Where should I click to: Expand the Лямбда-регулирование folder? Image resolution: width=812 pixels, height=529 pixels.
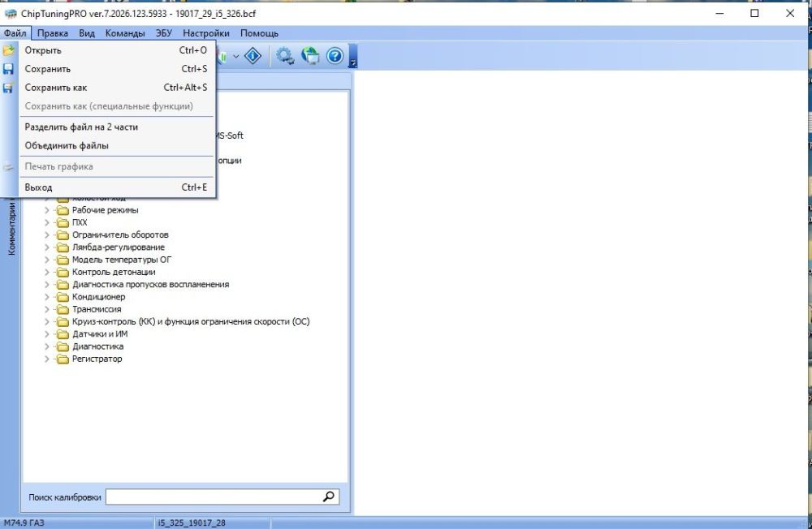click(46, 247)
